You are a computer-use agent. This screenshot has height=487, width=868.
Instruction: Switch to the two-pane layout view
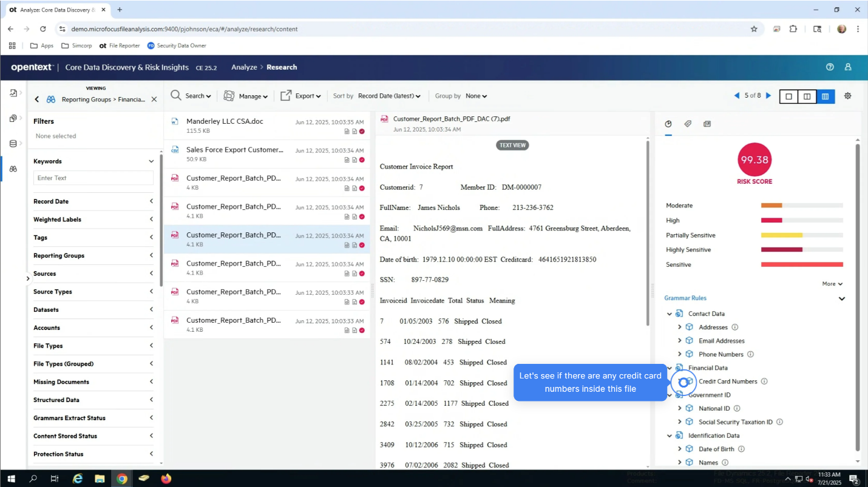point(807,96)
